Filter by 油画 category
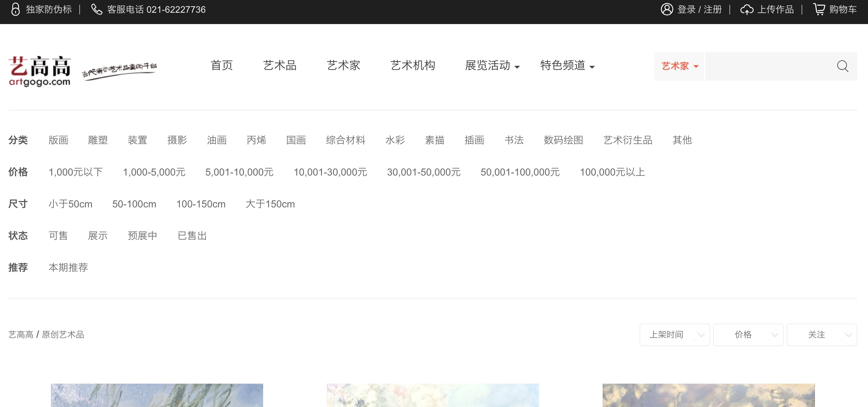This screenshot has width=868, height=407. click(x=216, y=140)
